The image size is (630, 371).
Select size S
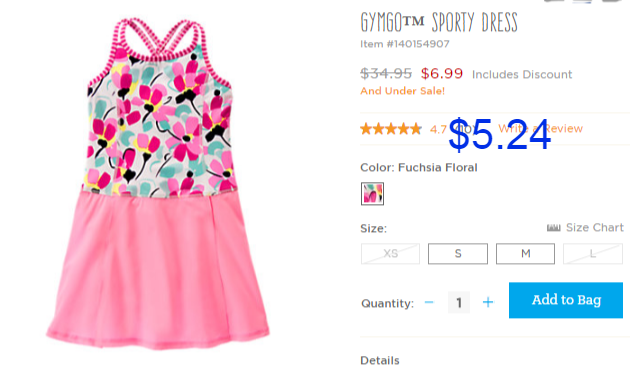click(458, 254)
